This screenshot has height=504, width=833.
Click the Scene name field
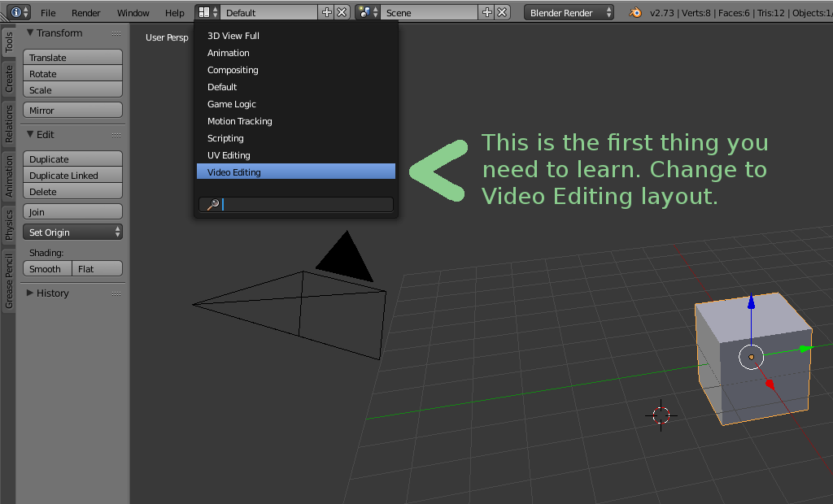tap(430, 12)
